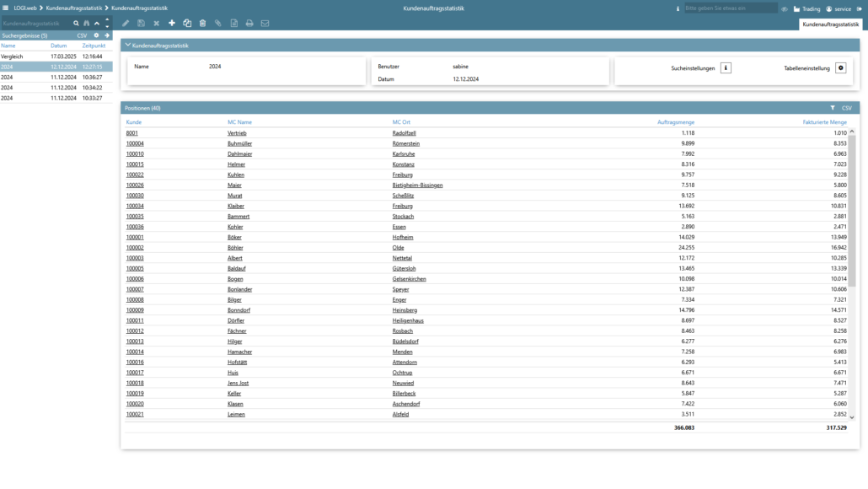Open the service user menu

click(x=839, y=8)
